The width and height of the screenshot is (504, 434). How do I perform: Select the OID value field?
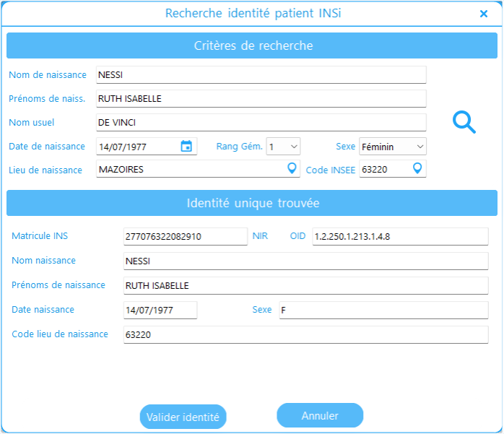point(399,237)
